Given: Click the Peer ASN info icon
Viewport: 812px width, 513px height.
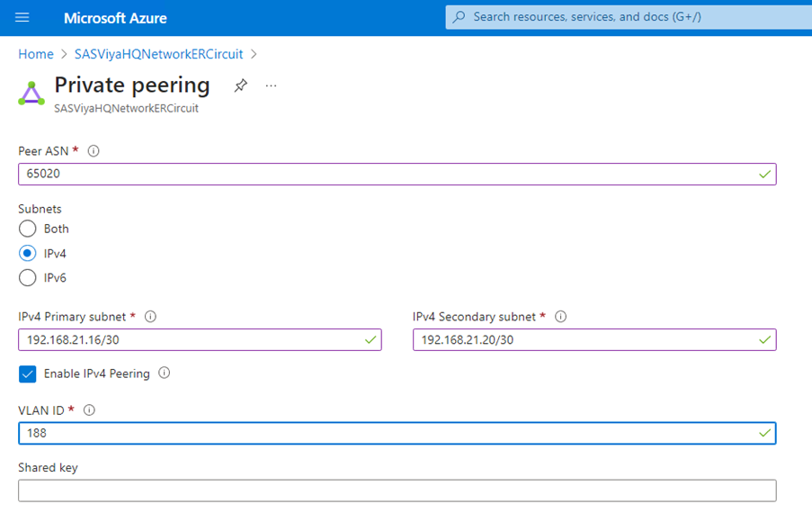Looking at the screenshot, I should 94,151.
